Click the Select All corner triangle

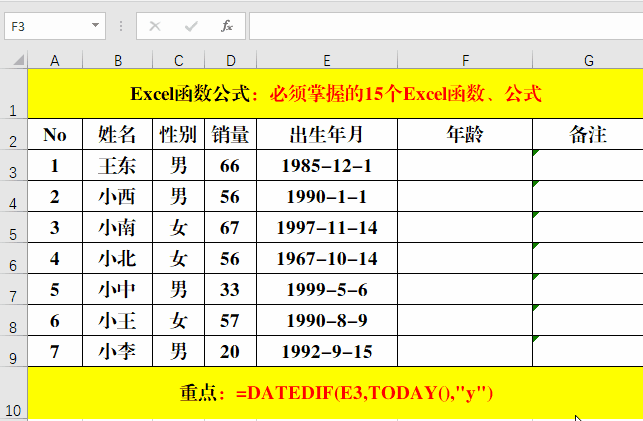[x=18, y=61]
